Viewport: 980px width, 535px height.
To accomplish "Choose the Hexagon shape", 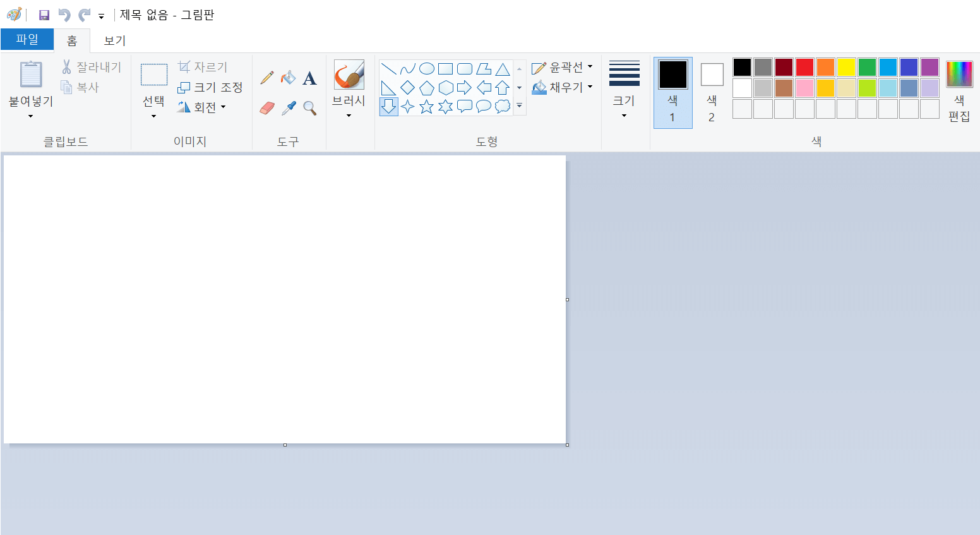I will pos(446,88).
